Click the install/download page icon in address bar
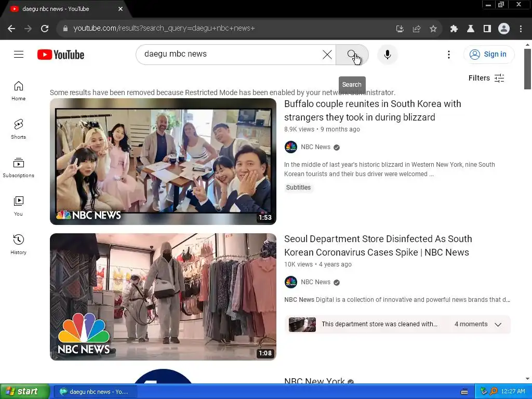The width and height of the screenshot is (532, 399). (400, 29)
